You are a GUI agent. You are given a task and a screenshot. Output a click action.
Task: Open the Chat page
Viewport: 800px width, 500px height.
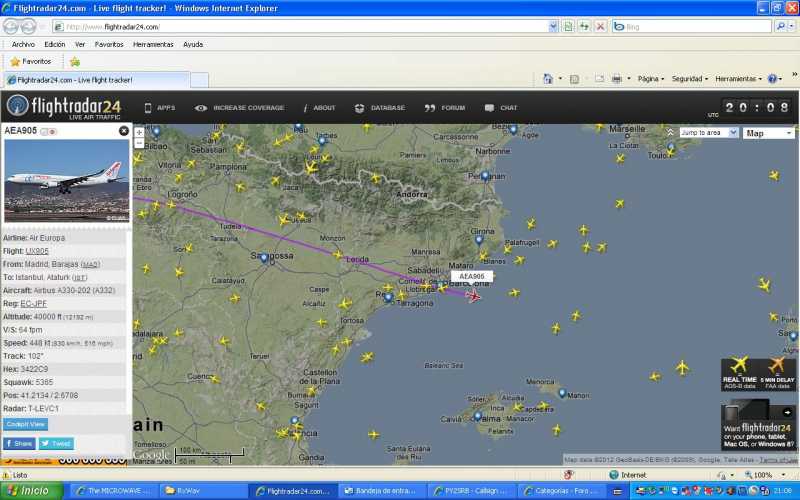[501, 108]
